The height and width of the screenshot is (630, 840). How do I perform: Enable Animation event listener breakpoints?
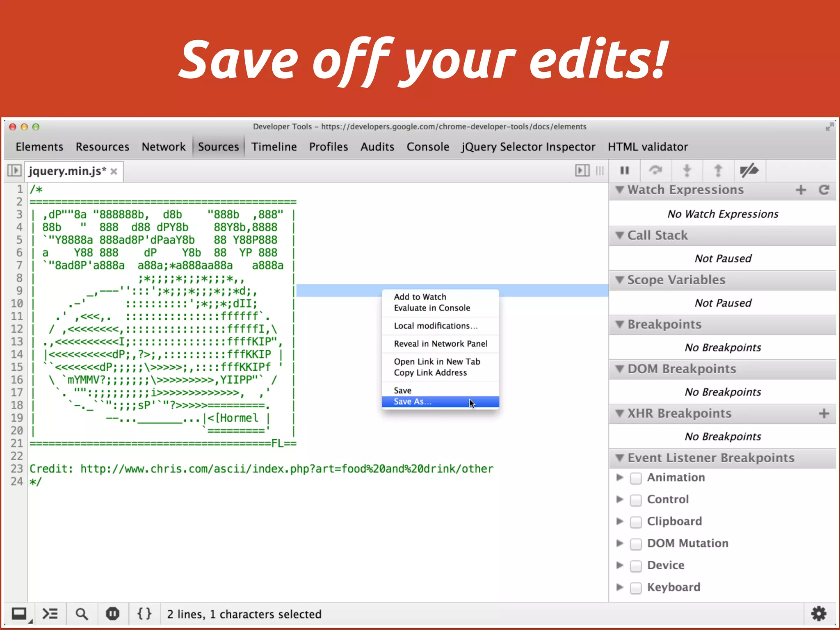pos(636,478)
